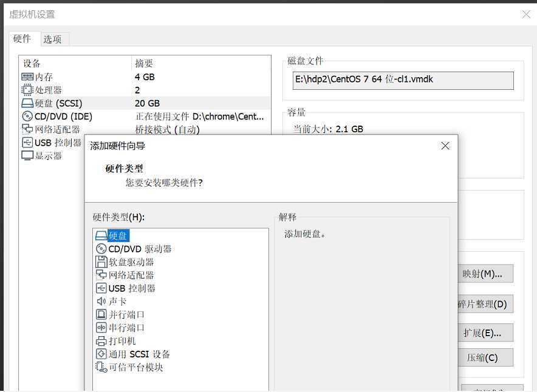Select 硬盘 text in hardware type list

118,235
